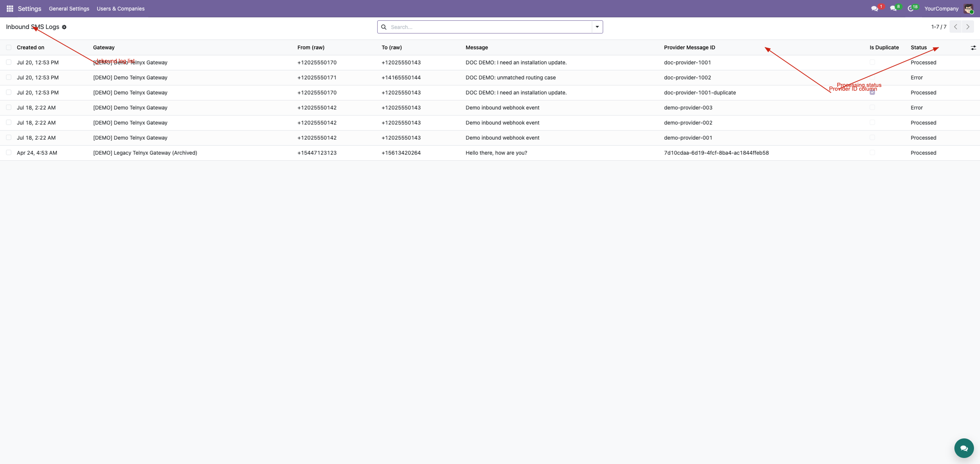Sort by the Status column header
This screenshot has width=980, height=464.
[919, 47]
